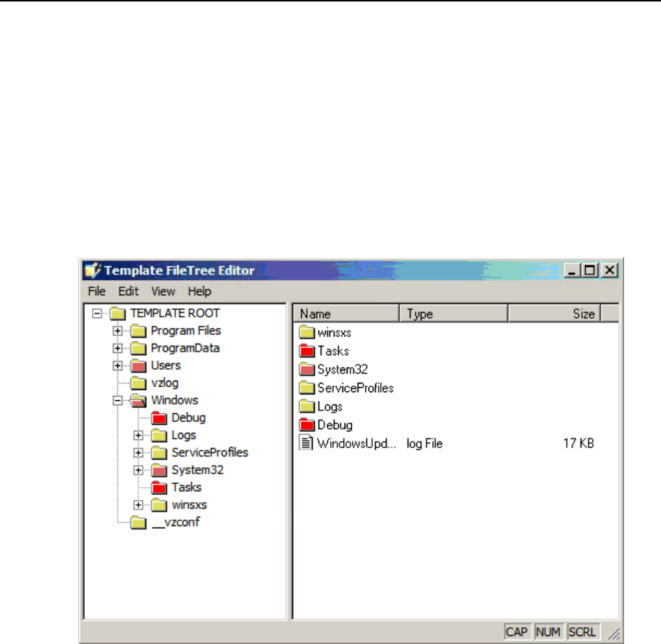Select ProgramData label in the tree
Screen dimensions: 661x644
click(x=185, y=348)
